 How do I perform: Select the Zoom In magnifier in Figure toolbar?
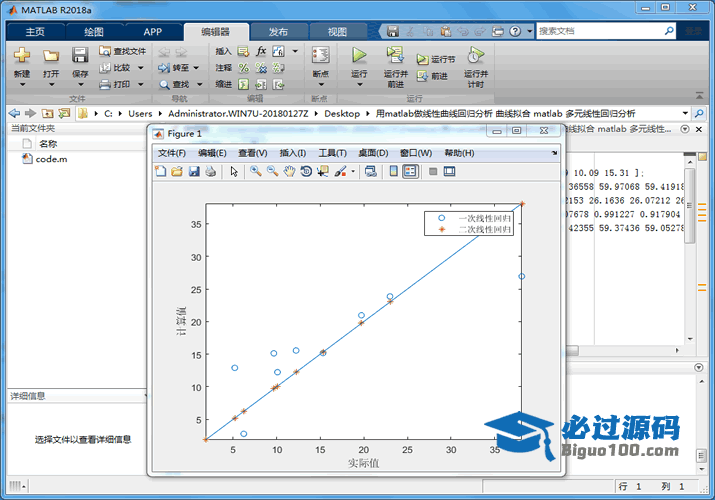256,172
